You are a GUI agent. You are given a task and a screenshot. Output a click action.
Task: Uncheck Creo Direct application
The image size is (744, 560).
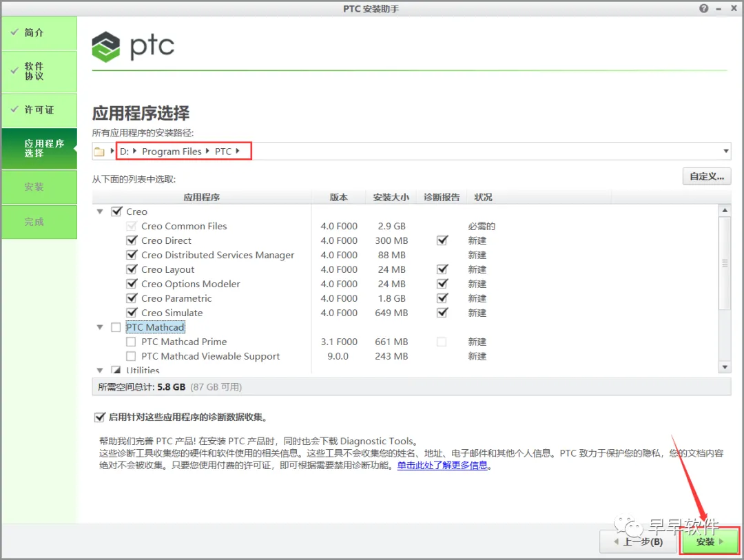[x=132, y=240]
